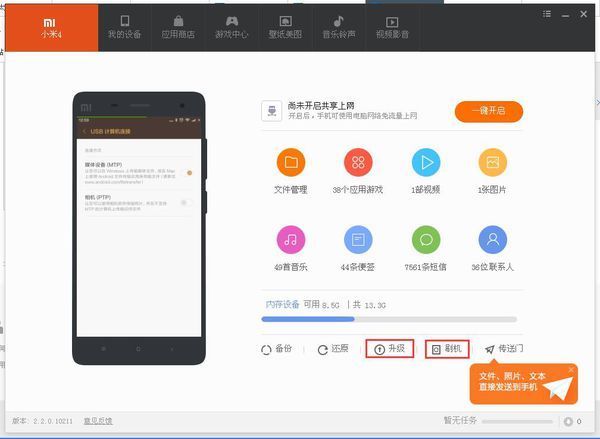
Task: Open the 36位联系人 contacts icon
Action: click(492, 240)
